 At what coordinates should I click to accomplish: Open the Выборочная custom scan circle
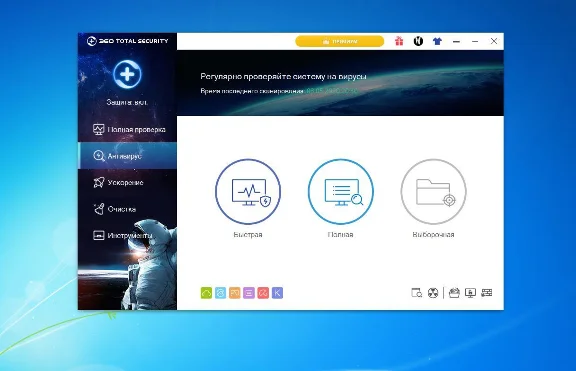pos(433,191)
